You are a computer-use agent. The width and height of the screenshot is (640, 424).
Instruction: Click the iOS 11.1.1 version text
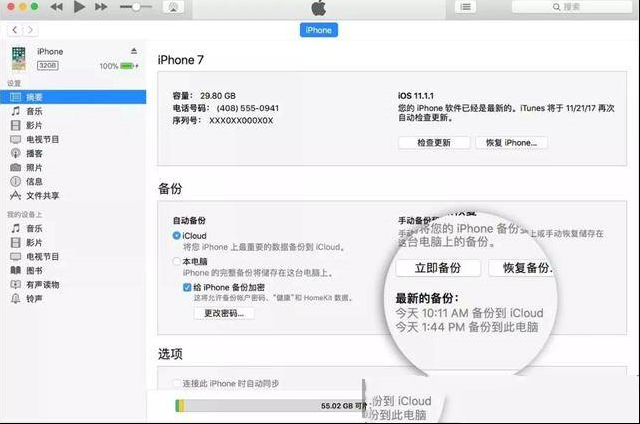416,96
